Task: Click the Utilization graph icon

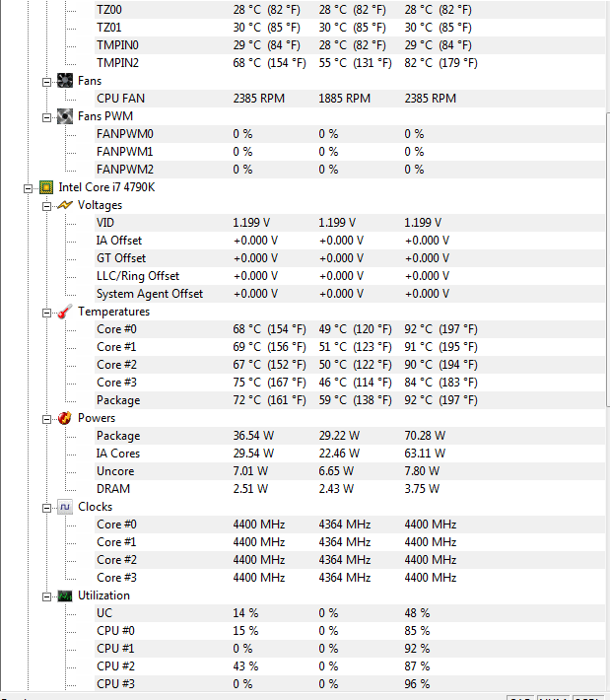Action: 65,595
